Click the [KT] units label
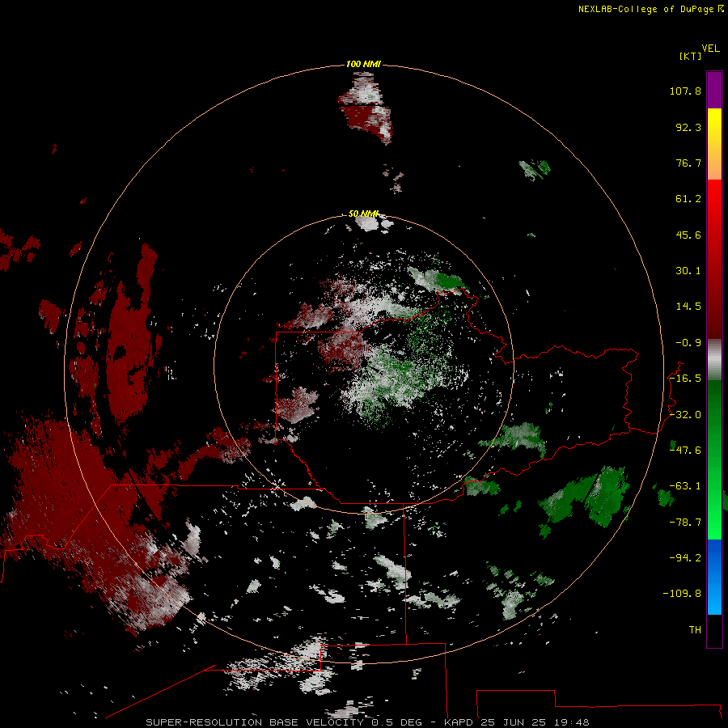The width and height of the screenshot is (728, 728). (x=690, y=57)
